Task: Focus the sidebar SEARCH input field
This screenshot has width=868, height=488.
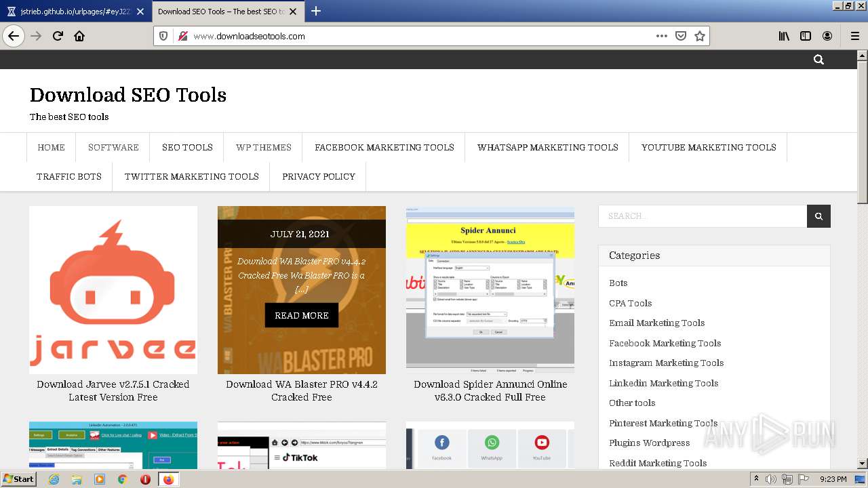Action: click(x=703, y=216)
